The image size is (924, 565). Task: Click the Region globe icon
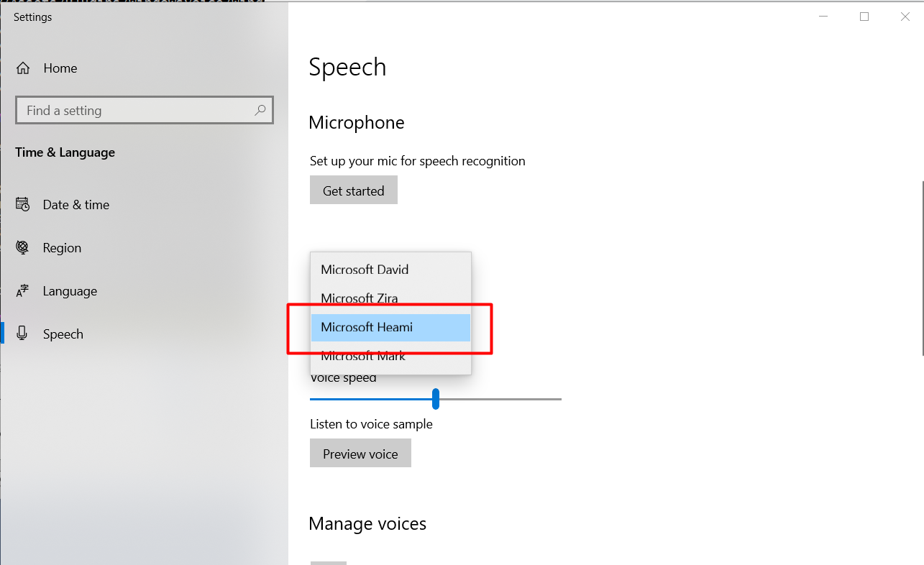(x=23, y=248)
